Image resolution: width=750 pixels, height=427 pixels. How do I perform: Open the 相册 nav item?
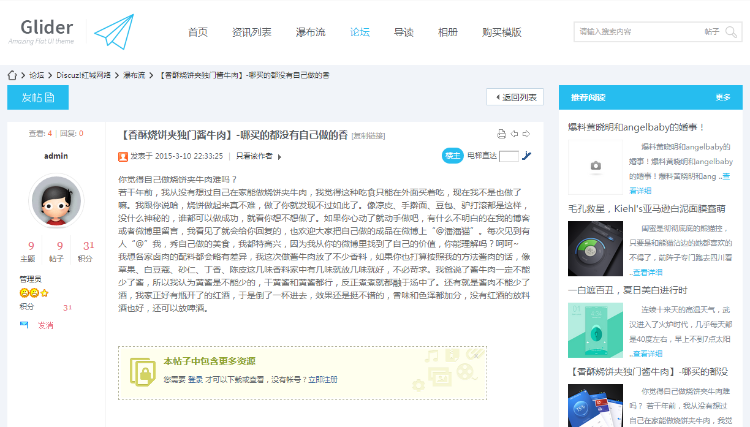[448, 32]
